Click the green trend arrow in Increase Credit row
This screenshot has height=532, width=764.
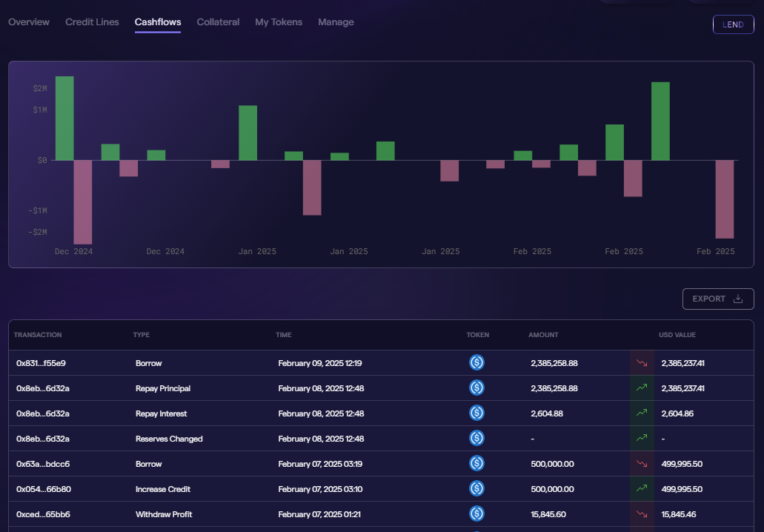point(641,489)
